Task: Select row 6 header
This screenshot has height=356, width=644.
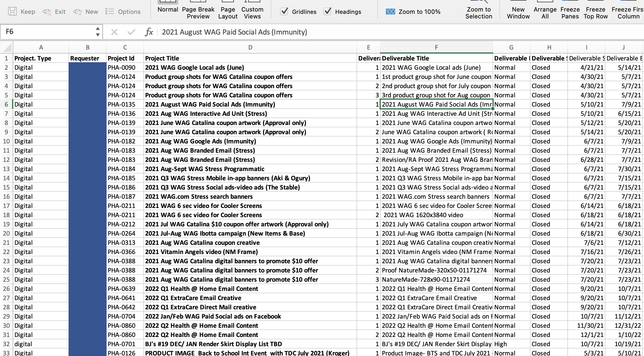Action: click(6, 104)
